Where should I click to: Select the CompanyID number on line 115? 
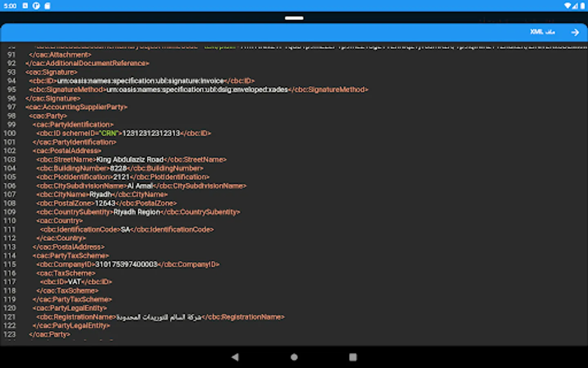(126, 265)
